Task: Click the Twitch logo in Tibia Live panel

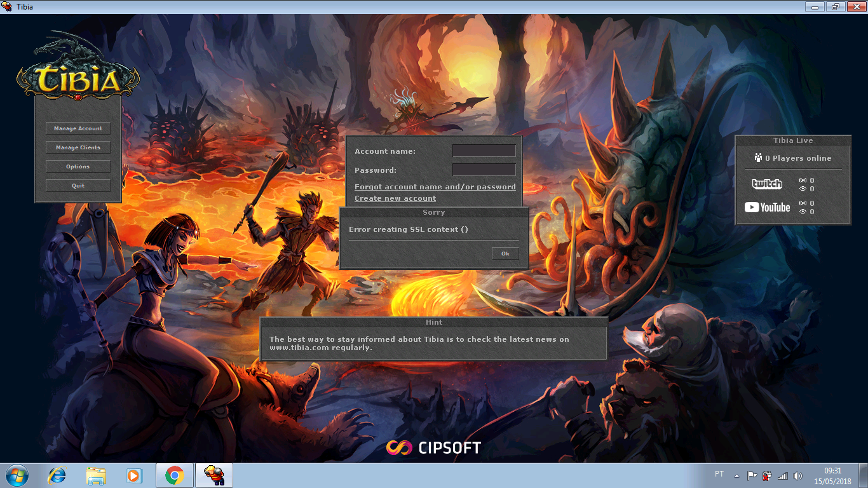Action: pyautogui.click(x=767, y=184)
